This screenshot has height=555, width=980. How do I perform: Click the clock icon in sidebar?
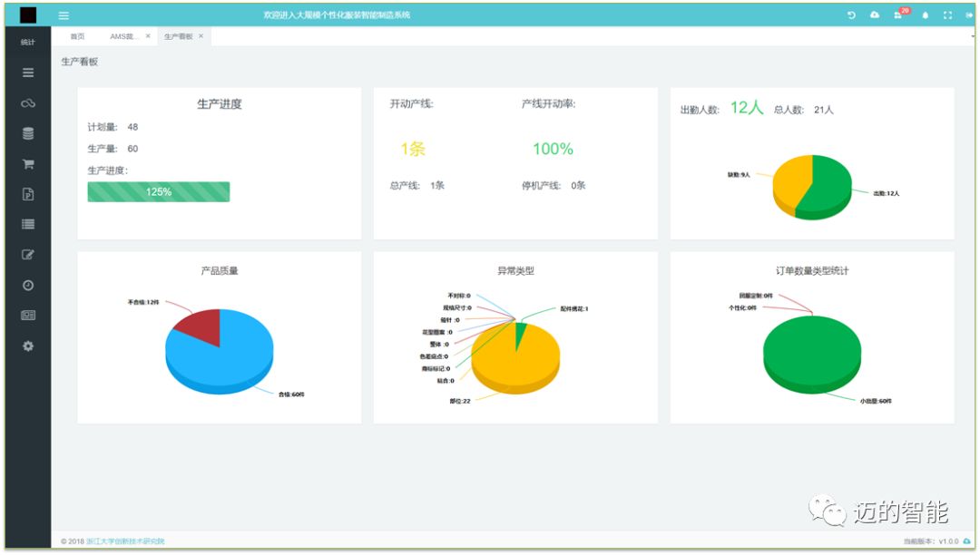28,285
